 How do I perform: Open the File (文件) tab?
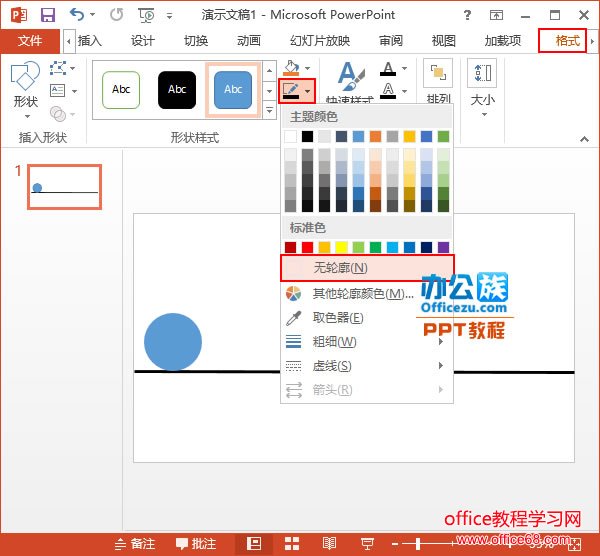click(30, 41)
